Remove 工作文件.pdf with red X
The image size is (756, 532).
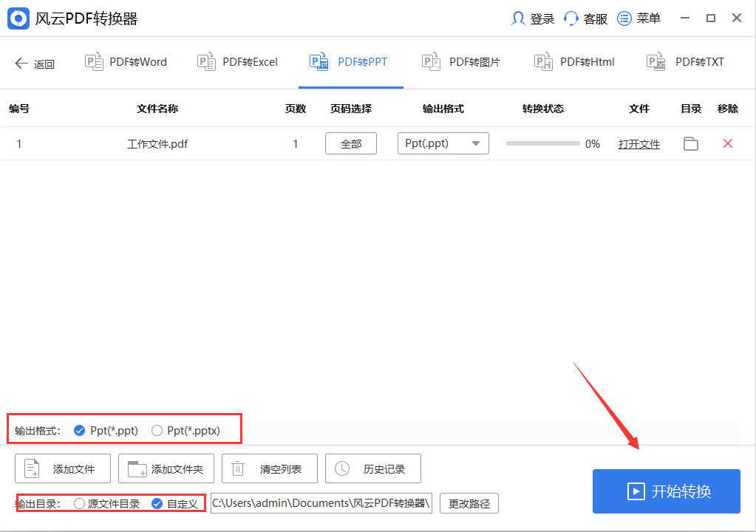(728, 143)
